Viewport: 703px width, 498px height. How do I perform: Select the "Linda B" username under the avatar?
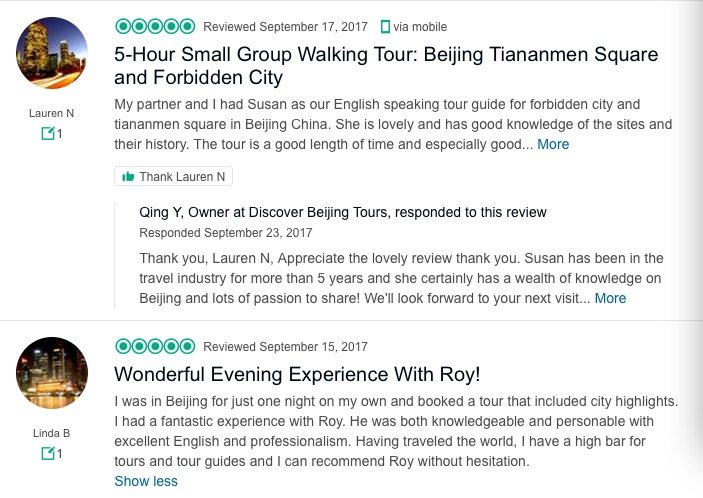tap(51, 433)
